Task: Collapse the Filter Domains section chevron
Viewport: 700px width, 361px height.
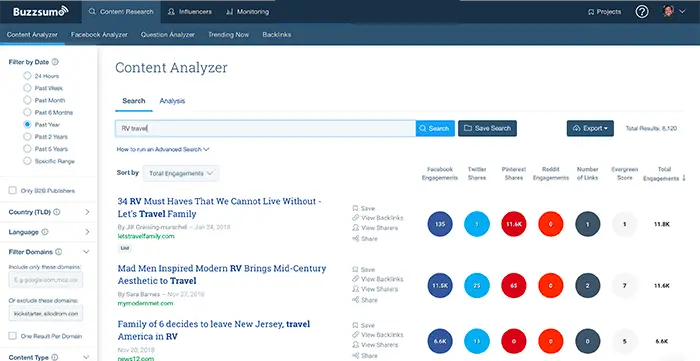Action: coord(87,252)
